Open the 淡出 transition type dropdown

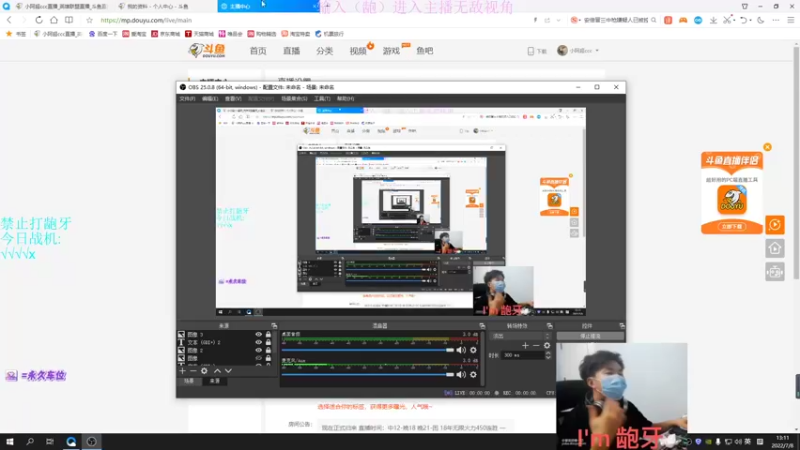pyautogui.click(x=521, y=336)
